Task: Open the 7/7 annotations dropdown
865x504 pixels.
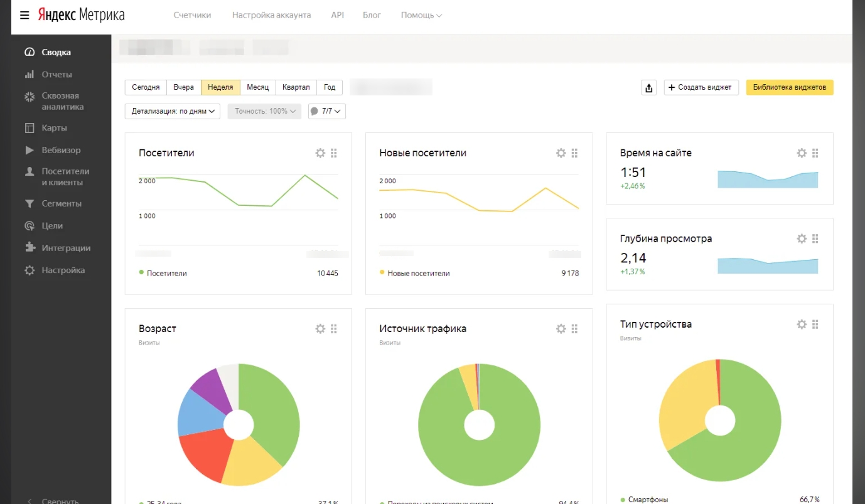Action: pyautogui.click(x=327, y=112)
